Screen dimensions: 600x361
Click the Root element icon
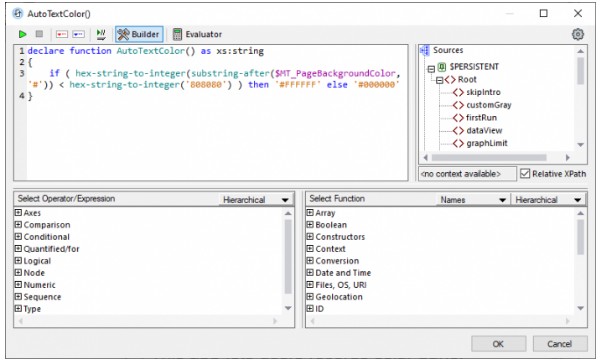450,80
